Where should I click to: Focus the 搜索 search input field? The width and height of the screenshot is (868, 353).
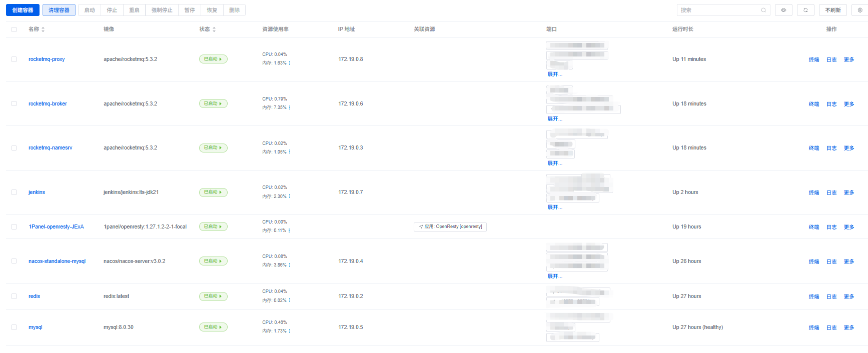click(x=718, y=10)
